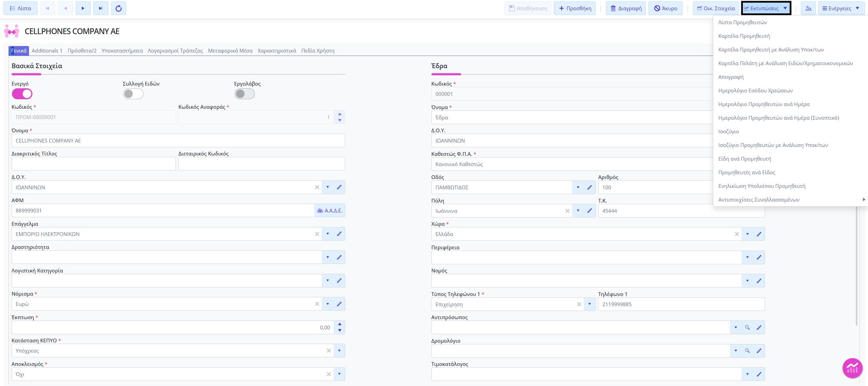
Task: Enable the Συλλογή Ειδών switch
Action: pyautogui.click(x=133, y=94)
